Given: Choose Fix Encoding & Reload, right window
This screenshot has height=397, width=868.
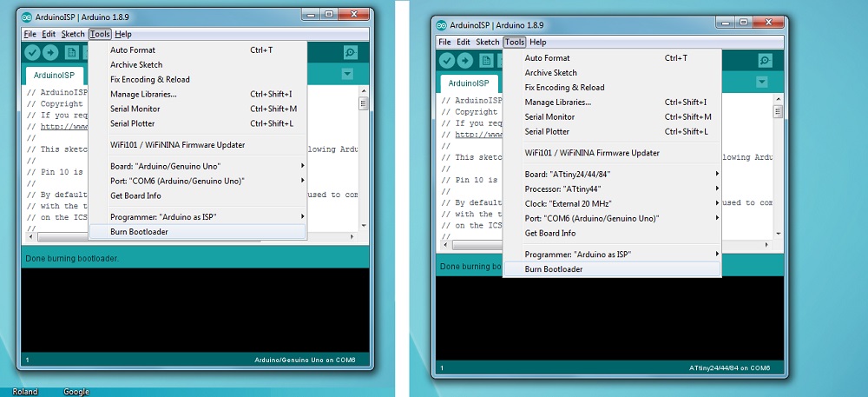Looking at the screenshot, I should [612, 88].
